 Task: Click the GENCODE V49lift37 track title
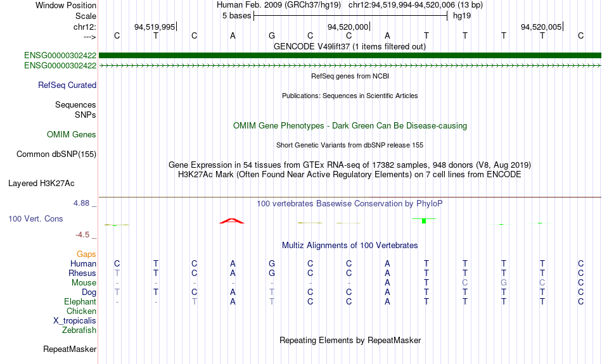click(349, 47)
